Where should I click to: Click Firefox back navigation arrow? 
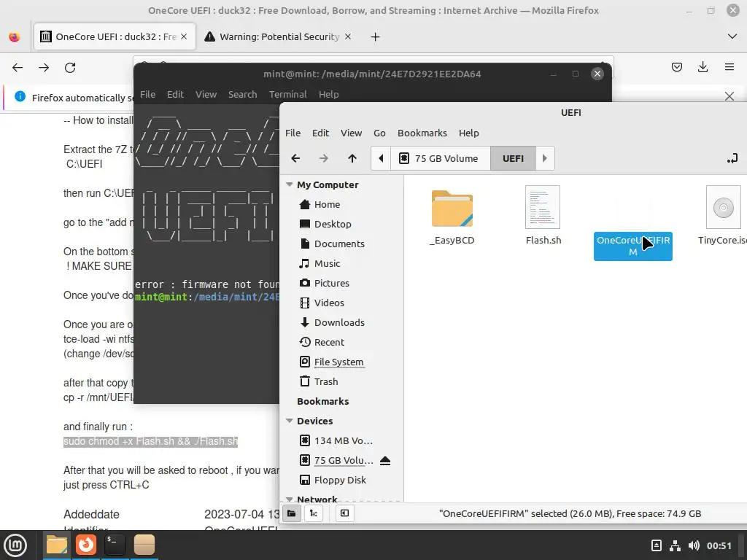pos(18,68)
